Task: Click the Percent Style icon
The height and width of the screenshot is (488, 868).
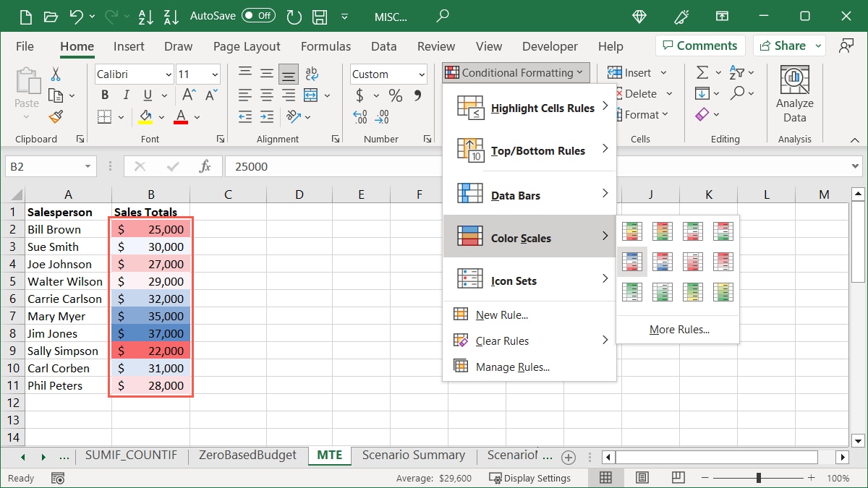Action: 396,95
